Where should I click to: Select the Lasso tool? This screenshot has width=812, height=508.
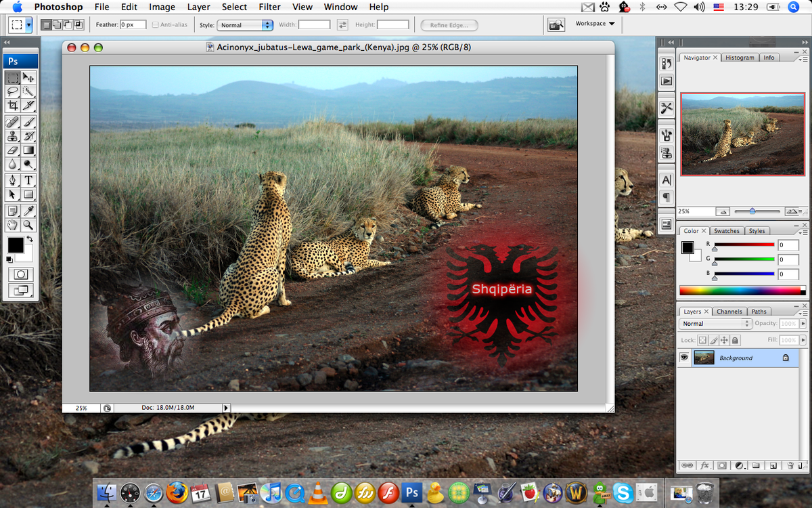12,91
